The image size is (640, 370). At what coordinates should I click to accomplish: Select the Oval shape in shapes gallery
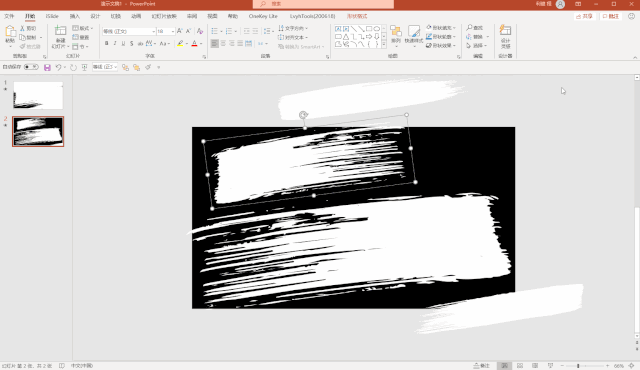[x=377, y=29]
